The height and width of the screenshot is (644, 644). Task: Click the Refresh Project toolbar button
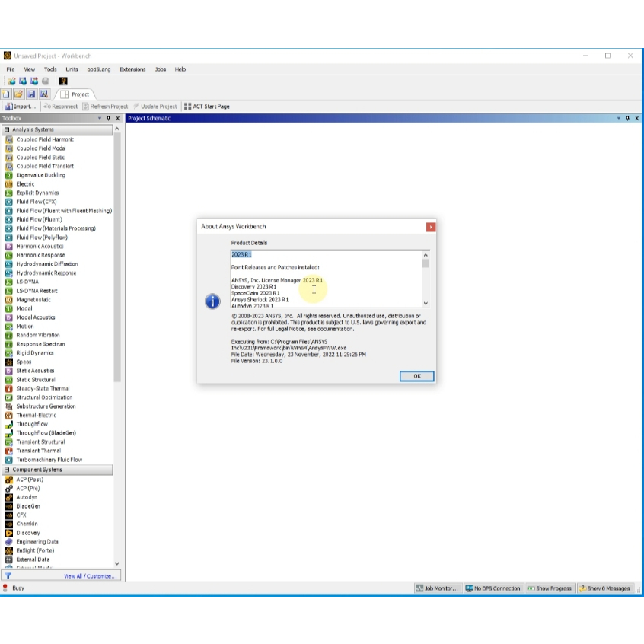click(x=105, y=107)
